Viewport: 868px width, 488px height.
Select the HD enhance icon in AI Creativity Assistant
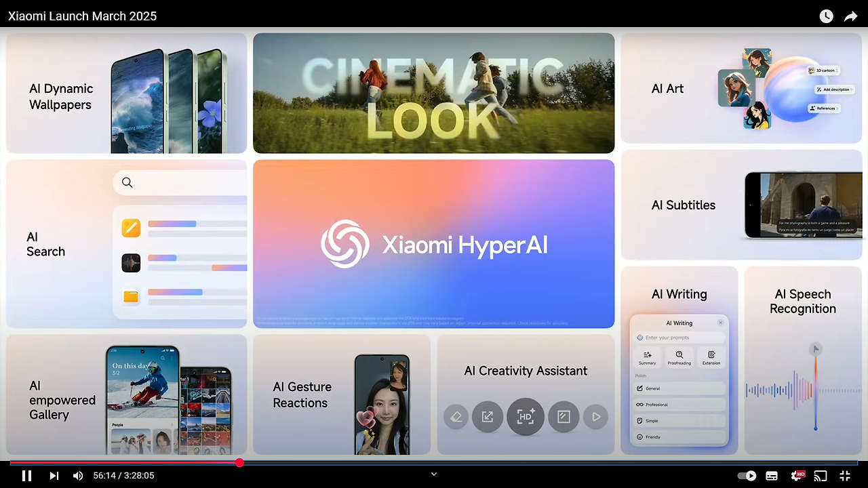(x=526, y=416)
